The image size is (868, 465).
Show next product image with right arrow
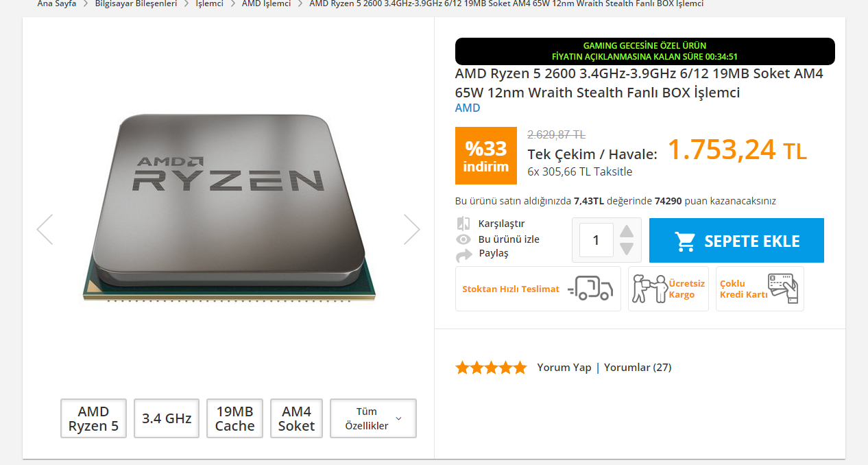(x=411, y=230)
